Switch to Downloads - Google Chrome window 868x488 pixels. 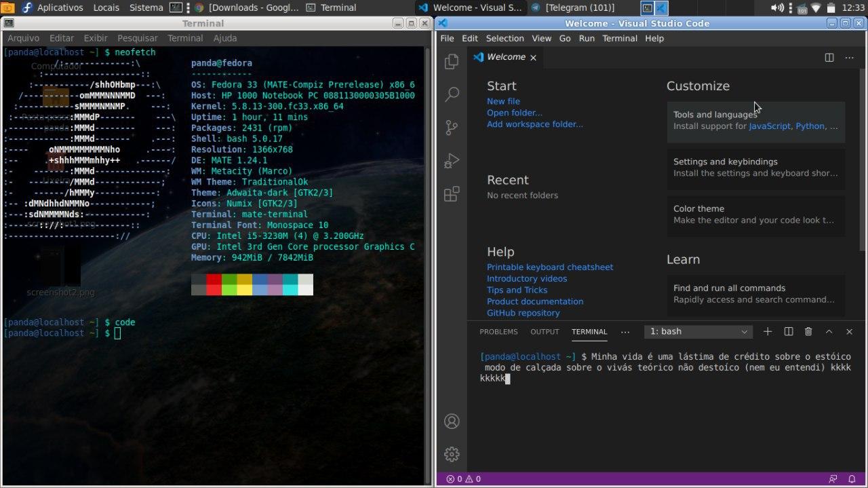click(x=246, y=7)
